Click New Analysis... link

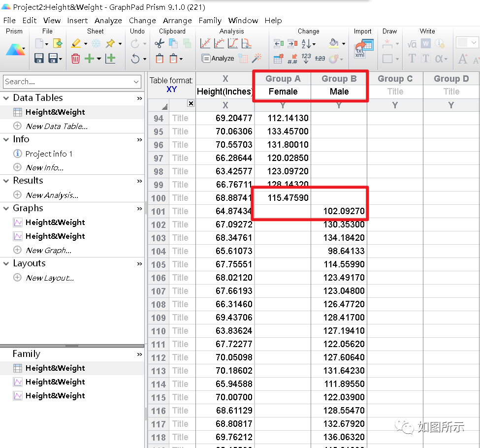[52, 195]
